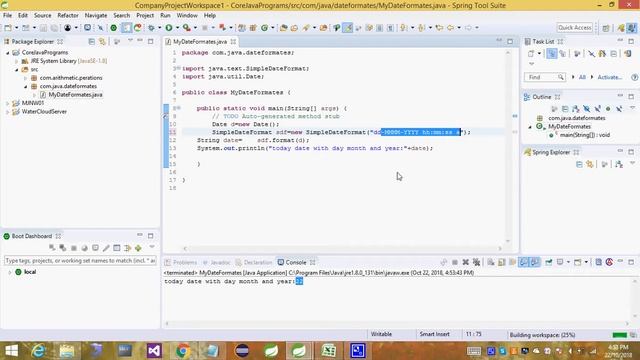Toggle Scheduled view in Task List
This screenshot has width=640, height=360.
[563, 53]
